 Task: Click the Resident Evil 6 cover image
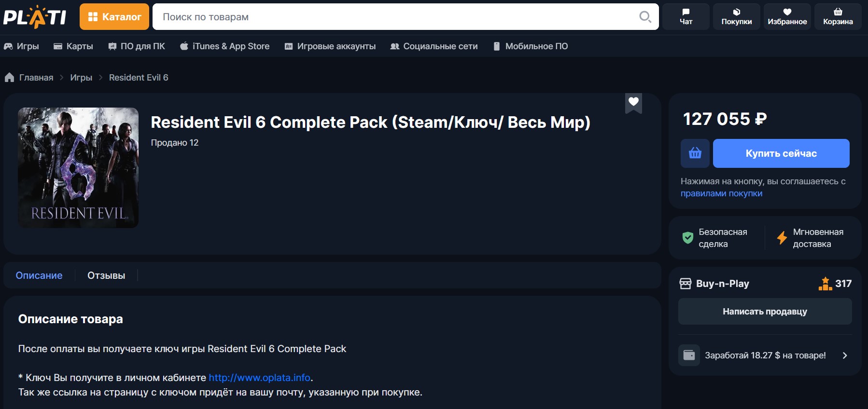(78, 168)
